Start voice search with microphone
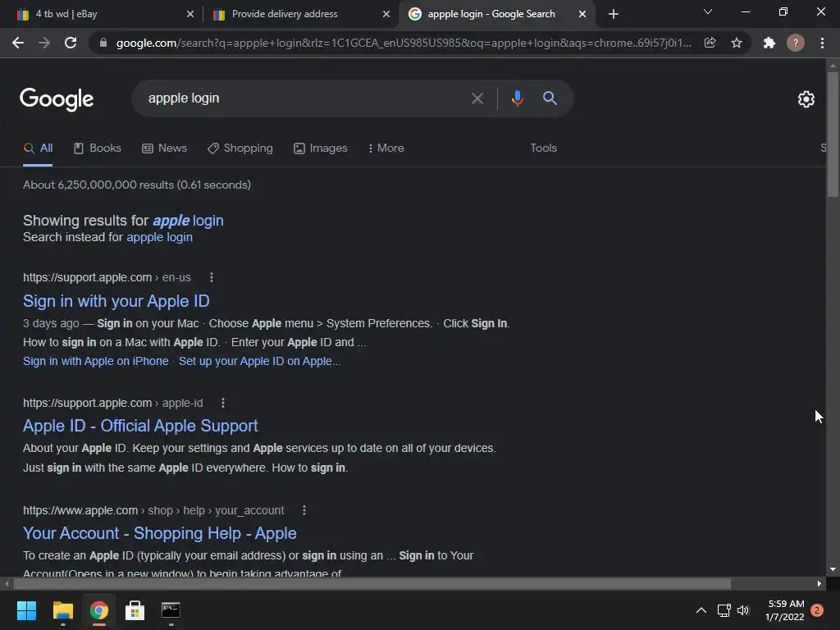Viewport: 840px width, 630px height. 517,98
